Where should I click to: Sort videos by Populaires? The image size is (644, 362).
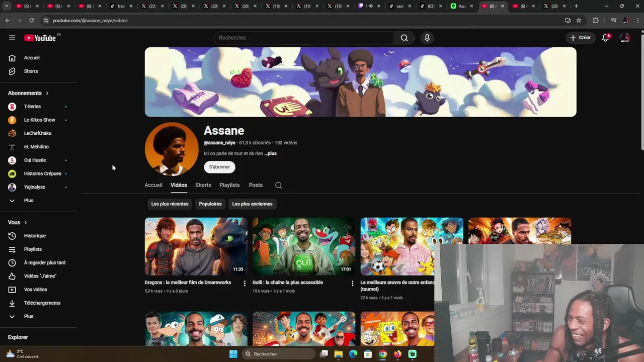210,204
